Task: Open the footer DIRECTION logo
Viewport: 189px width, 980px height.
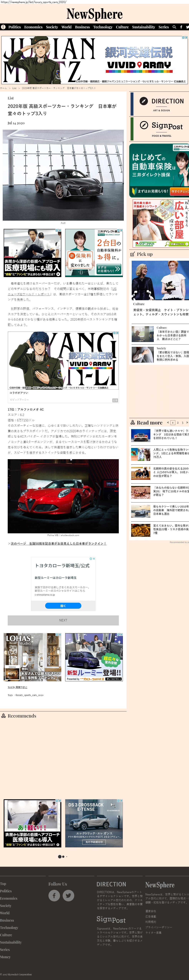Action: tap(111, 884)
